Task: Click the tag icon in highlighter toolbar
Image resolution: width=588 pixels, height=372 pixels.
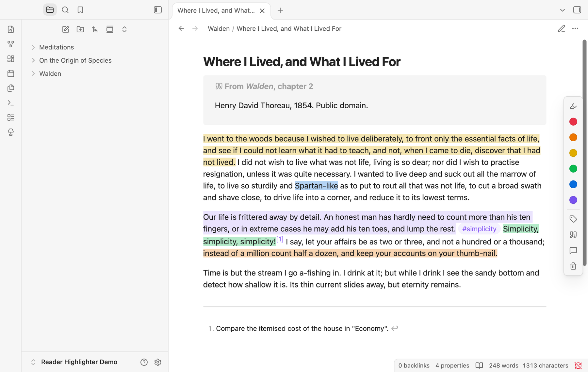Action: (573, 219)
